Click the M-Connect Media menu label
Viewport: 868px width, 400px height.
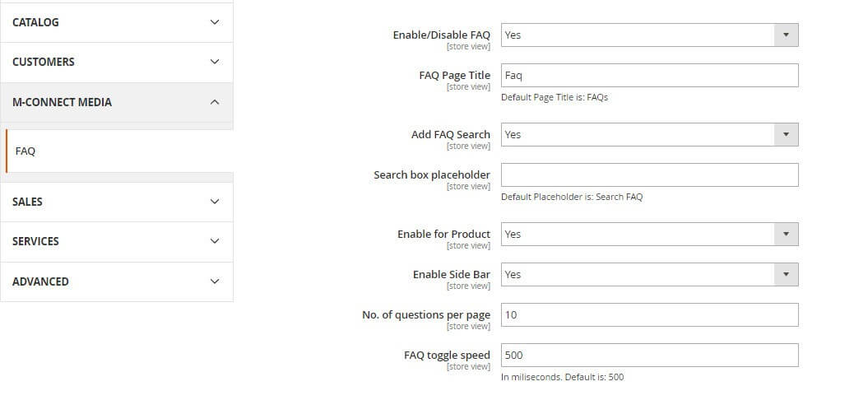[x=62, y=102]
